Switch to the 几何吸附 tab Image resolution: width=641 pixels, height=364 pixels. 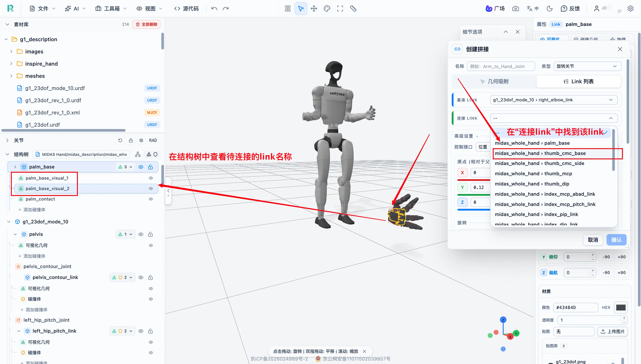494,81
